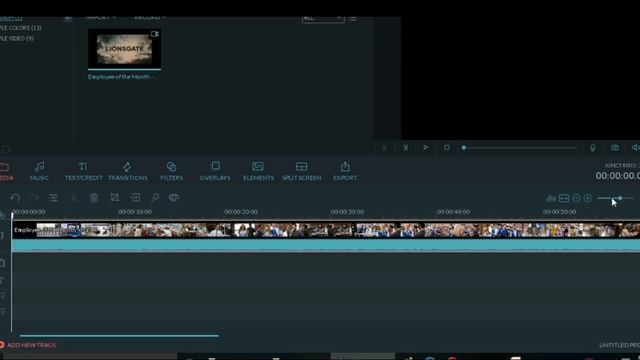The image size is (640, 360).
Task: Click the timeline zoom out minus icon
Action: click(x=576, y=198)
